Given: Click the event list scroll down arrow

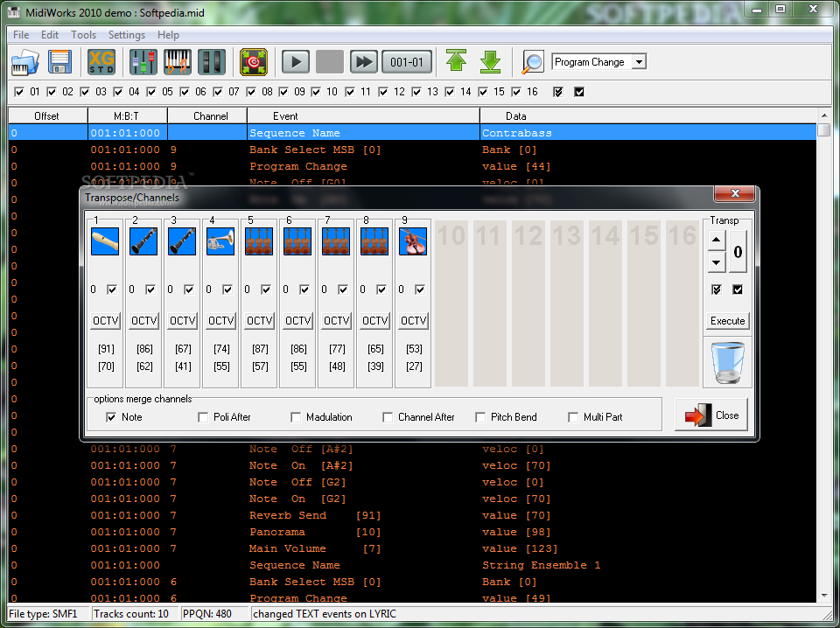Looking at the screenshot, I should pyautogui.click(x=824, y=596).
